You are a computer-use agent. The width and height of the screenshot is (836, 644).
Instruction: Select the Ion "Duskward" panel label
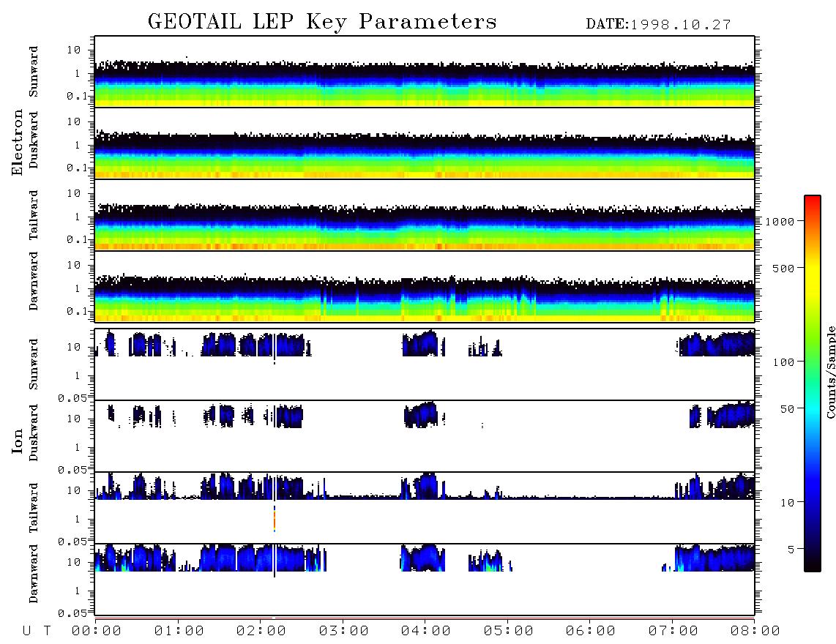(x=33, y=433)
